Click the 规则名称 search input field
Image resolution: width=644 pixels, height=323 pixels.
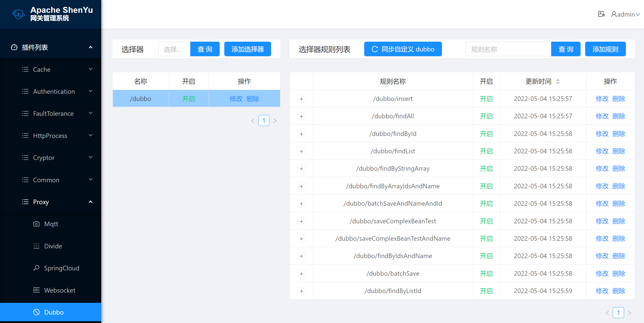pos(508,49)
